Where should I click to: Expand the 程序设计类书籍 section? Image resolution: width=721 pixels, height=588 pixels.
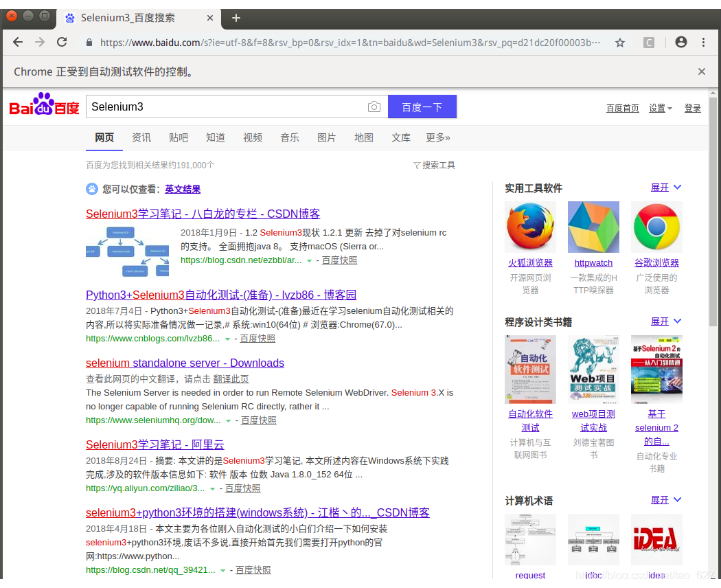tap(666, 321)
